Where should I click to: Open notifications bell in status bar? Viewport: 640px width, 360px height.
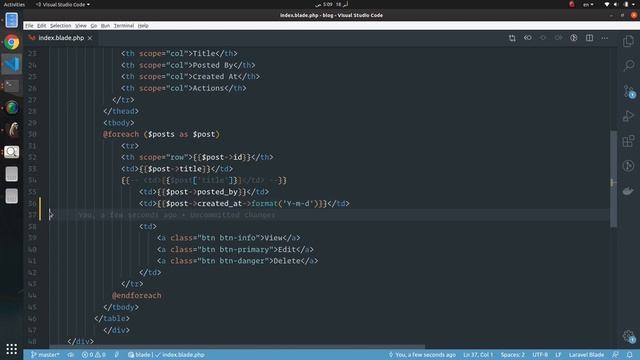pos(630,355)
